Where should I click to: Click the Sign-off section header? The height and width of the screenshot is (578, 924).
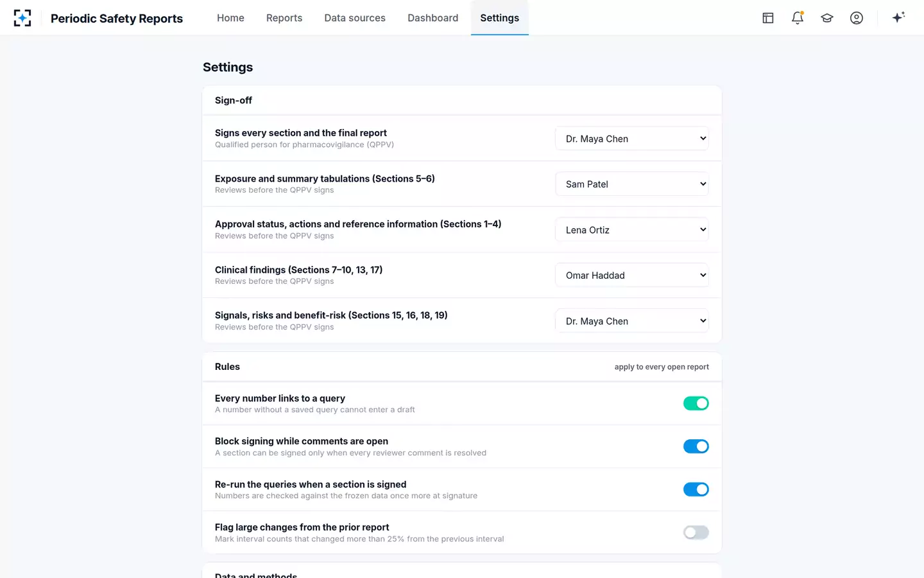point(234,100)
